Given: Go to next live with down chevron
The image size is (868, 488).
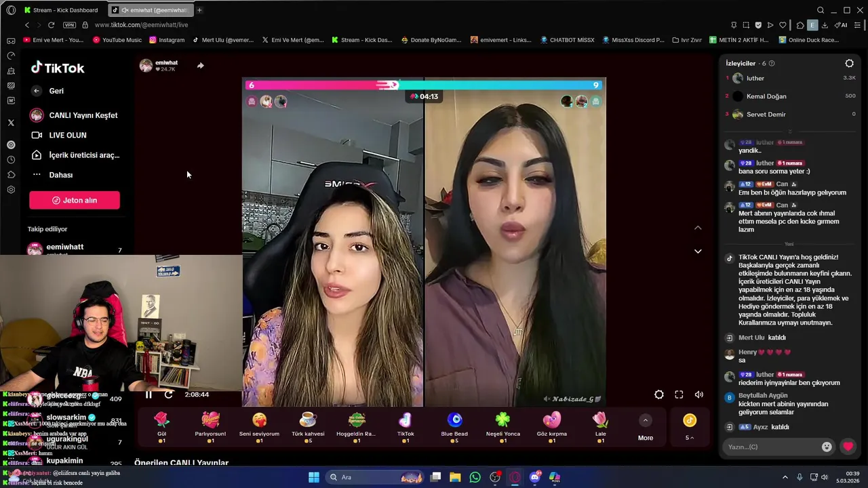Looking at the screenshot, I should (698, 251).
